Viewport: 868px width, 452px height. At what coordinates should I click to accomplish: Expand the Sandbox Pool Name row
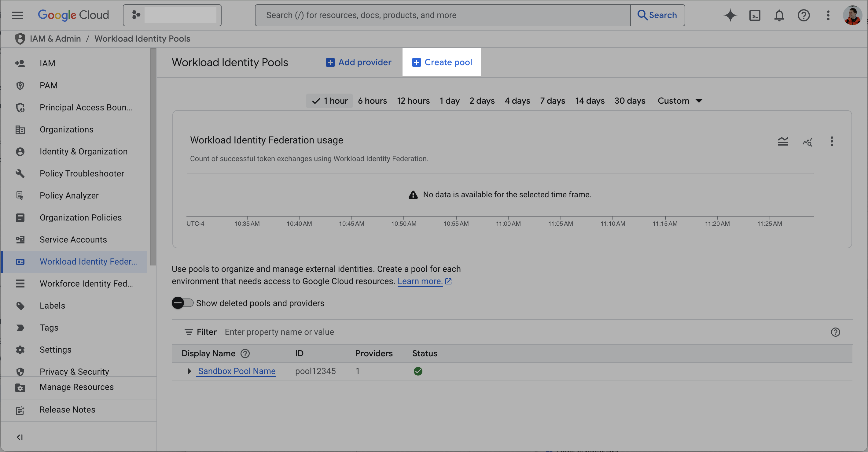(x=189, y=371)
